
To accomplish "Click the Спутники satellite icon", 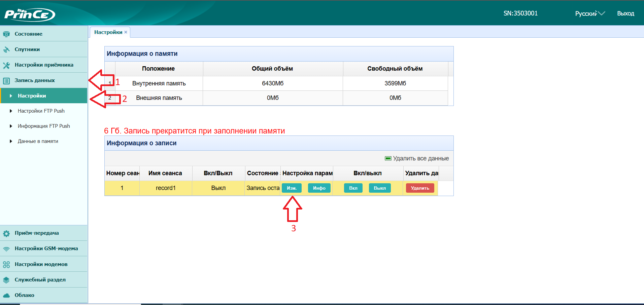I will [x=6, y=49].
